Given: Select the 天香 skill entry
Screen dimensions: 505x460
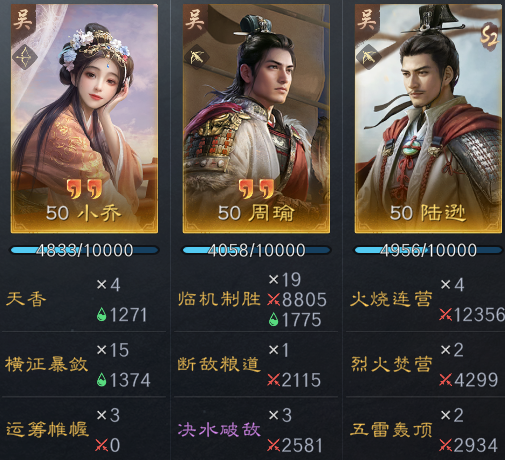Looking at the screenshot, I should tap(27, 299).
